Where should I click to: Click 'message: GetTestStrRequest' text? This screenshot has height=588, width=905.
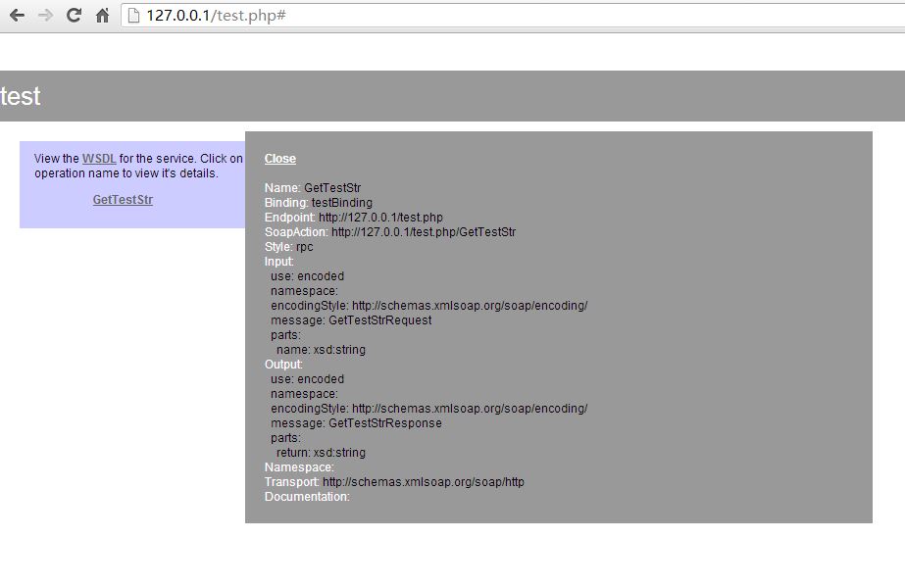[351, 320]
